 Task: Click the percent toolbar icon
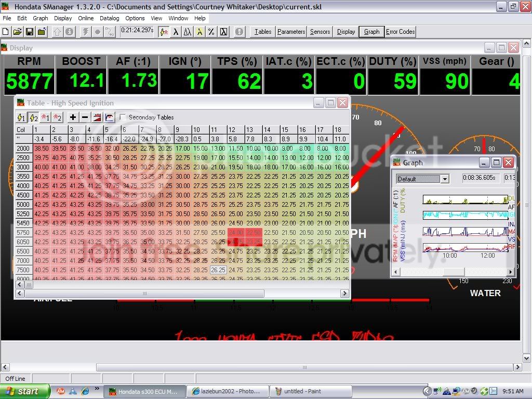211,32
